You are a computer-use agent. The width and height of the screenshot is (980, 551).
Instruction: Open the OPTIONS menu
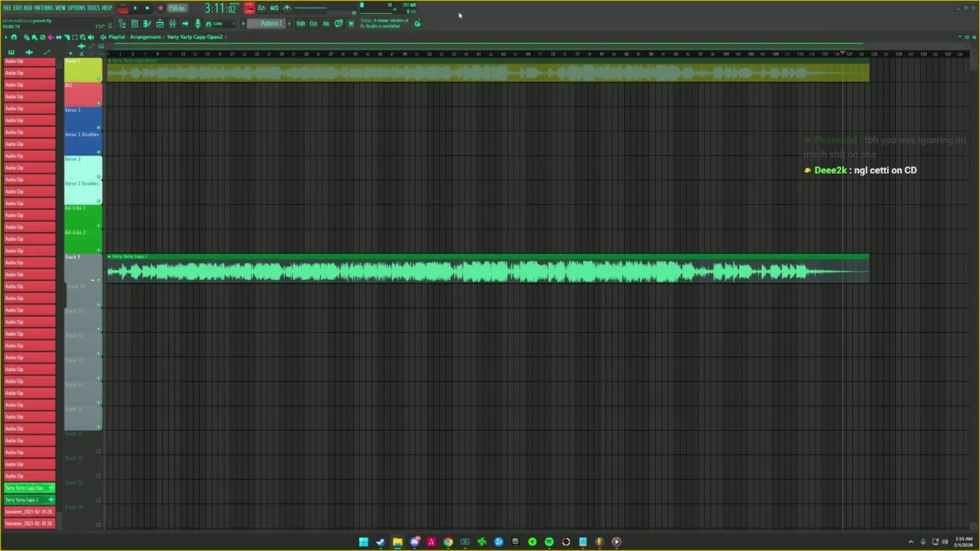[77, 8]
